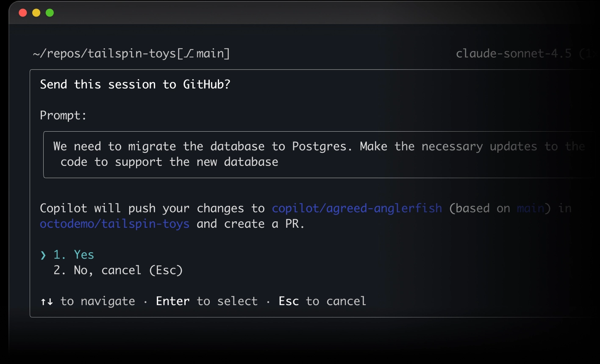600x364 pixels.
Task: Click the Esc key hint label
Action: 289,301
